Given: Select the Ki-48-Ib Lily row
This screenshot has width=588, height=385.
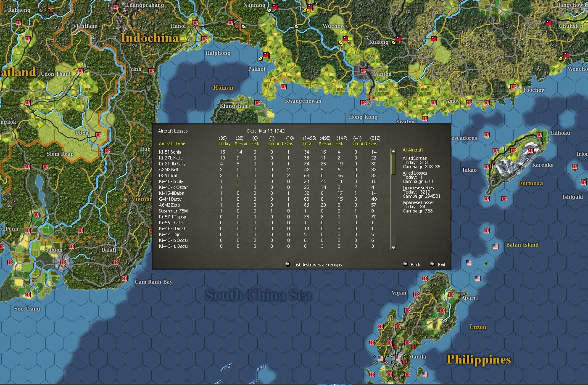Looking at the screenshot, I should point(268,181).
